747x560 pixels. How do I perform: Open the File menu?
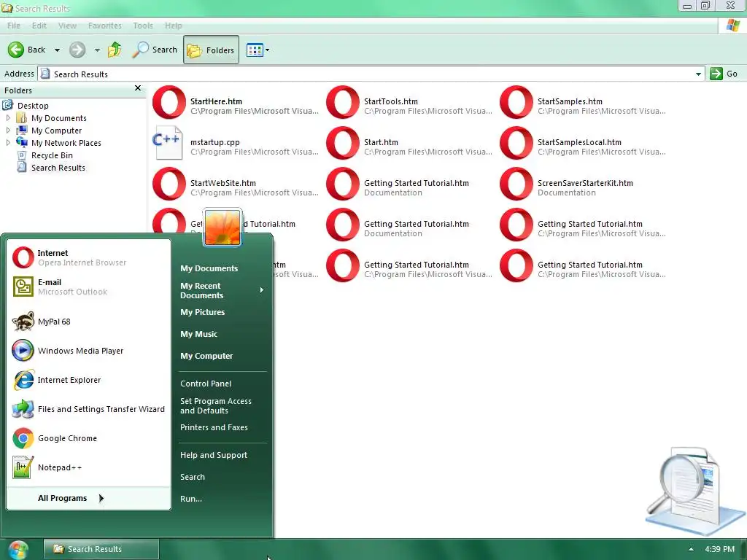14,26
